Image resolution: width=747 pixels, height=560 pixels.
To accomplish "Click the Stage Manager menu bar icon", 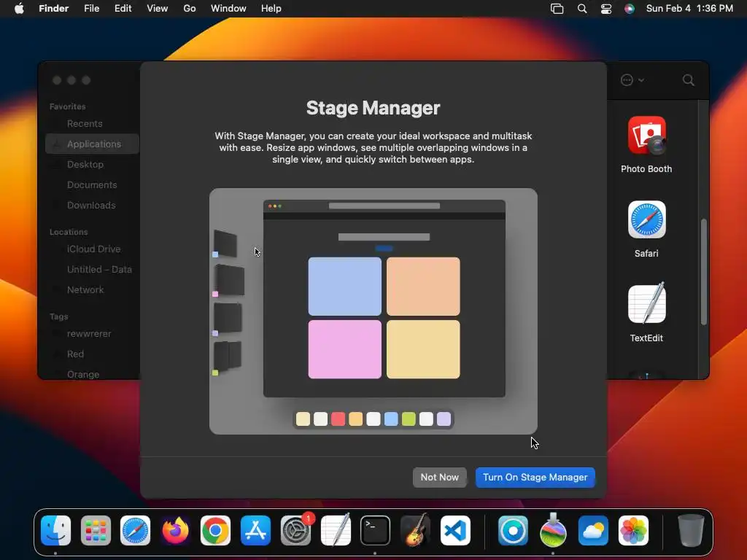I will click(x=557, y=9).
